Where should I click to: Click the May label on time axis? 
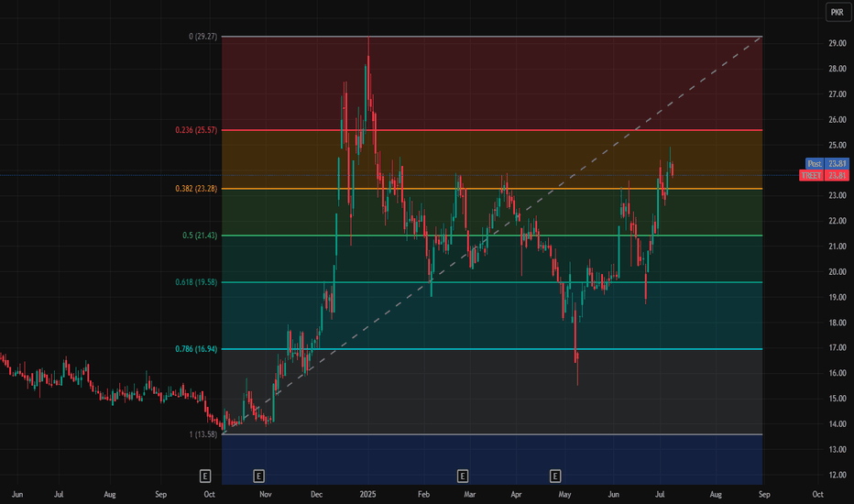564,495
